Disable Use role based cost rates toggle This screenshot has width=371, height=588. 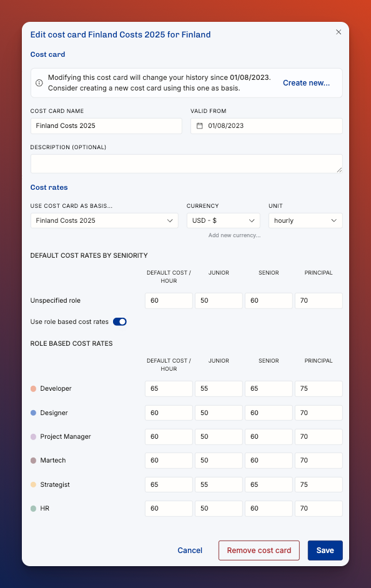120,321
